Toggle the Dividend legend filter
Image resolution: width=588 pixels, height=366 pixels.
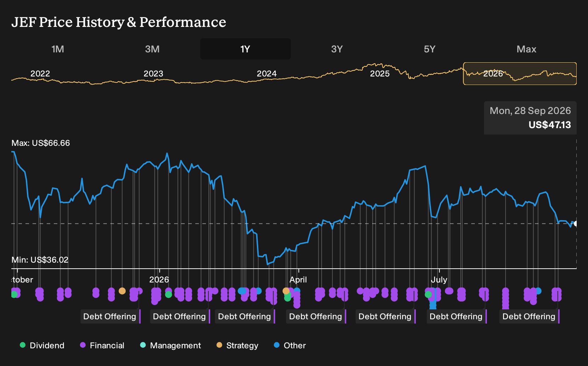pos(42,345)
